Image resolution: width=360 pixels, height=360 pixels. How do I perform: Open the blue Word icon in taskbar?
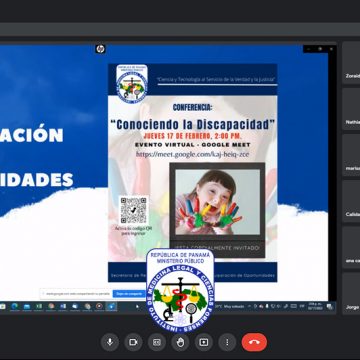(x=63, y=306)
